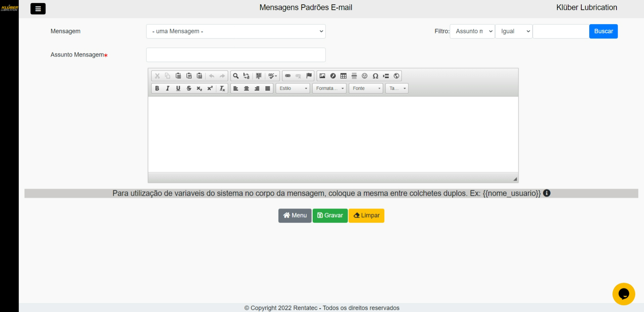Insert an image into the message
644x312 pixels.
pyautogui.click(x=322, y=76)
